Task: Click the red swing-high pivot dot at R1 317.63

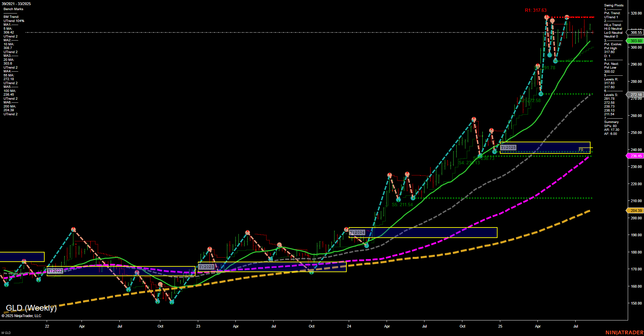Action: click(547, 16)
